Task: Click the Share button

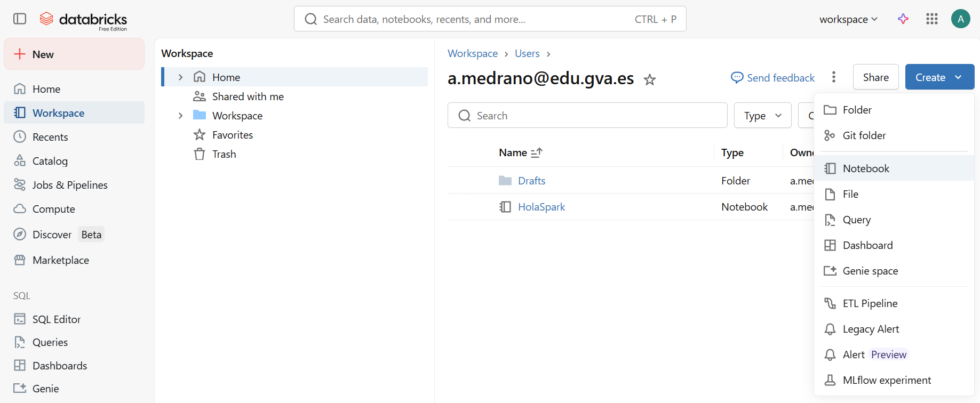Action: click(875, 77)
